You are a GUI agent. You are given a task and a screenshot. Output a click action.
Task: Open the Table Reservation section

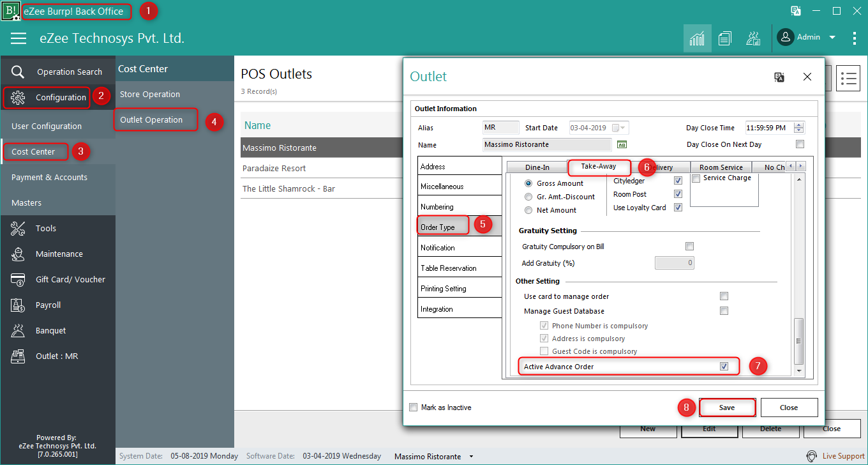(x=460, y=268)
